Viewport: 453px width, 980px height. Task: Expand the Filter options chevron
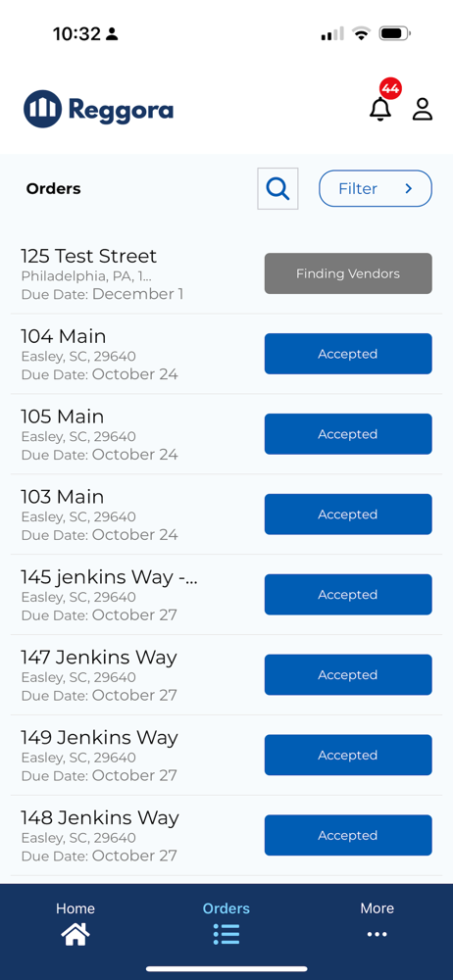[x=409, y=188]
